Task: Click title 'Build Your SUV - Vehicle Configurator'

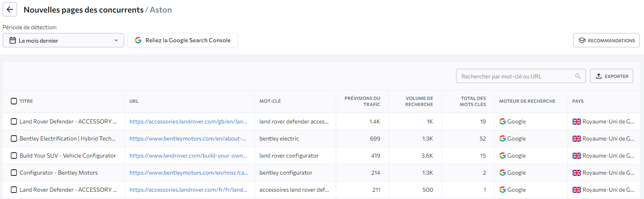Action: (x=68, y=156)
